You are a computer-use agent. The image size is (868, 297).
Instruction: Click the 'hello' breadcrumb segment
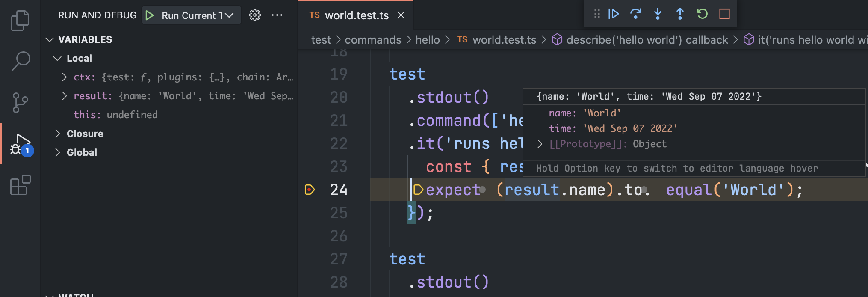pyautogui.click(x=428, y=40)
